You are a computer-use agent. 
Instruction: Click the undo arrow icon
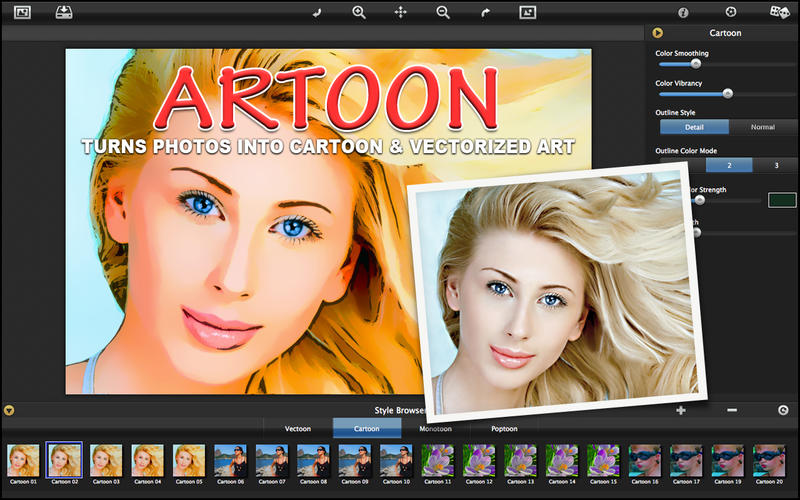click(317, 13)
